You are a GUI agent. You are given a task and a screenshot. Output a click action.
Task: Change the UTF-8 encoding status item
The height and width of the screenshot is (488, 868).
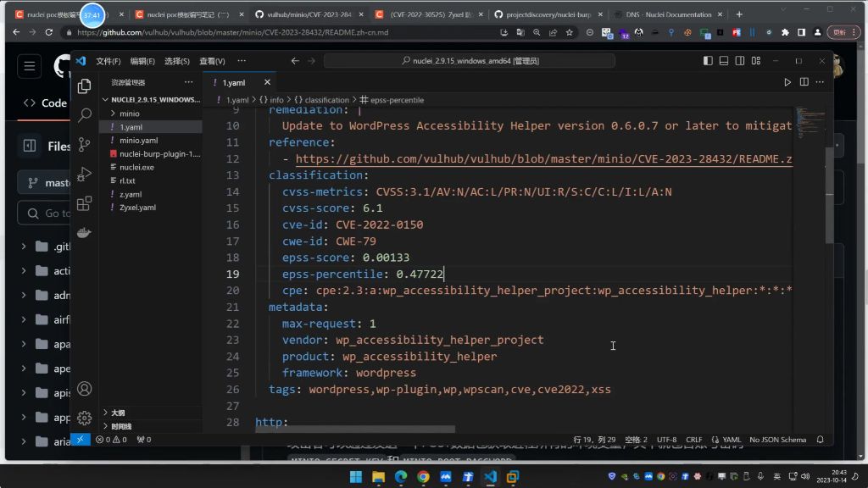click(666, 440)
